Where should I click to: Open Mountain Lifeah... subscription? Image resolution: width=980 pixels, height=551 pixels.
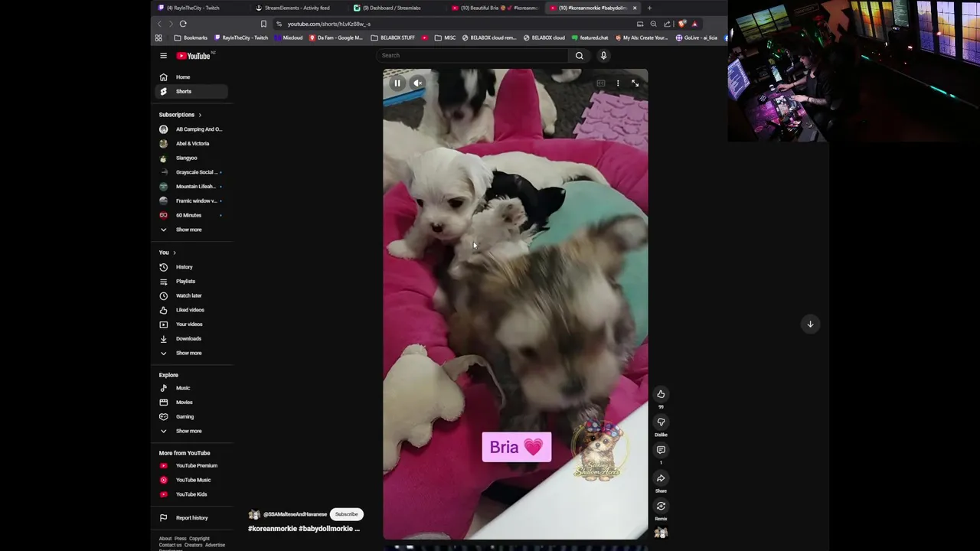[191, 186]
